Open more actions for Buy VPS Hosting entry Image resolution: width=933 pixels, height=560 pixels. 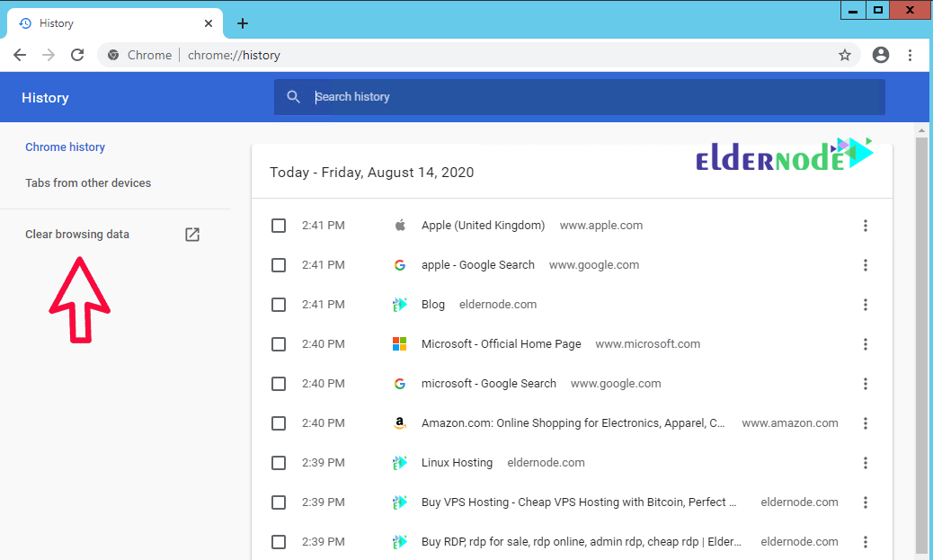[x=866, y=502]
